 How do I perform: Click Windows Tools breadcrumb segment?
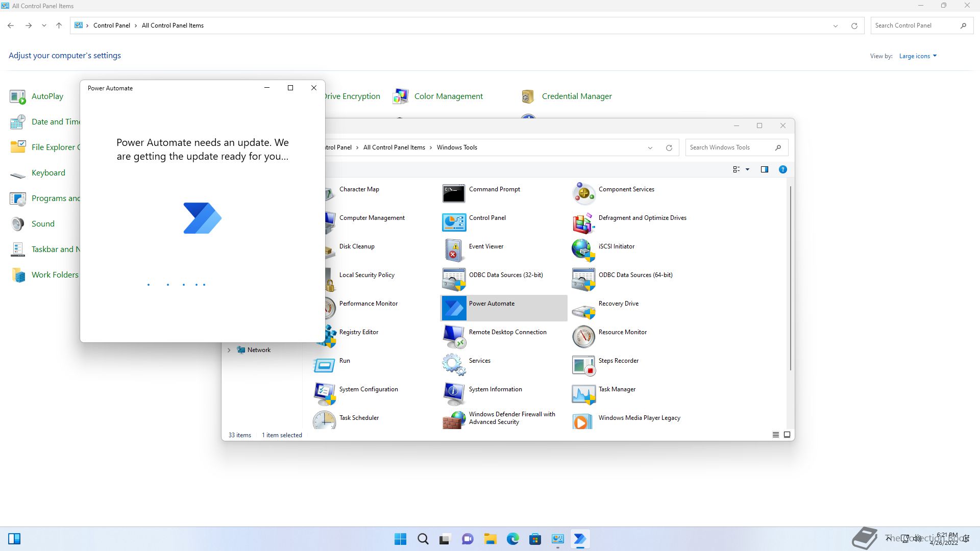click(457, 147)
